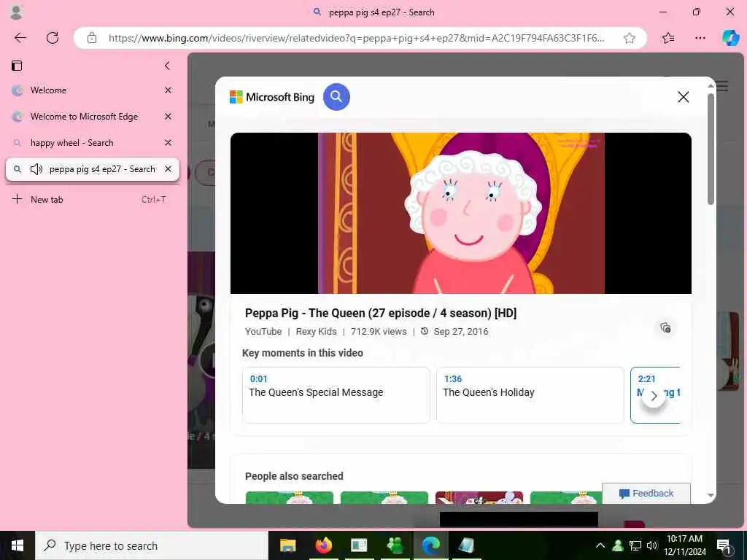This screenshot has width=747, height=560.
Task: Mute the peppa pig tab audio
Action: click(36, 169)
